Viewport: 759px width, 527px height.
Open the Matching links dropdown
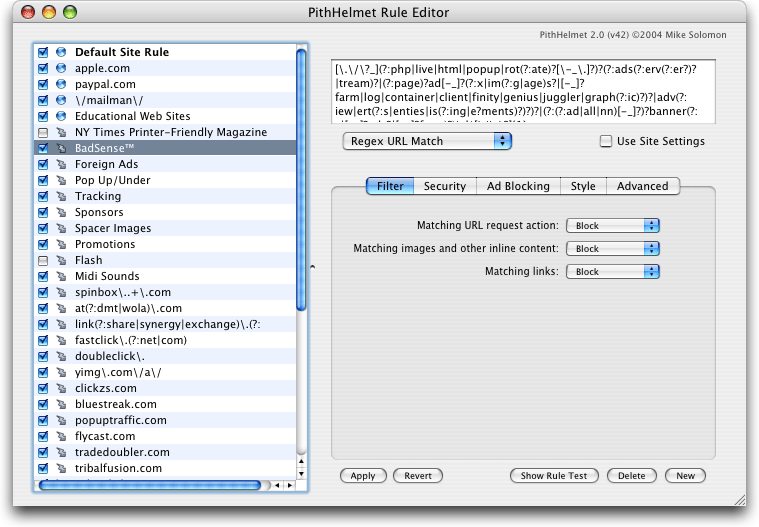click(x=613, y=272)
